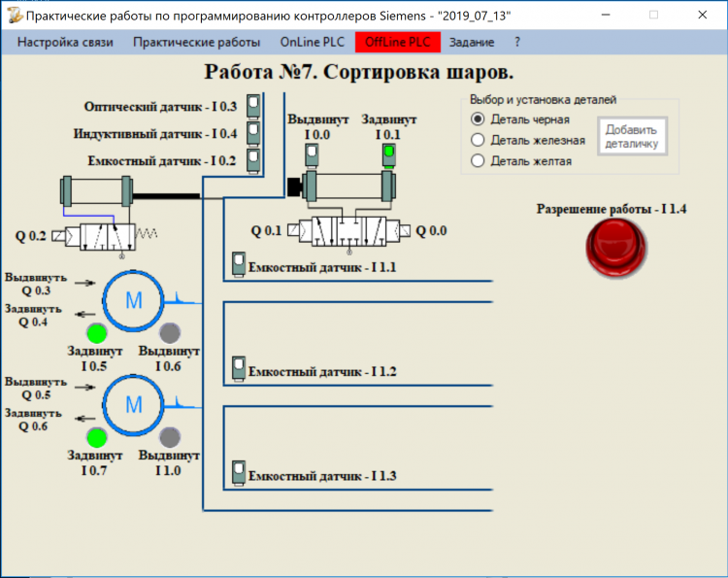Screen dimensions: 728x578
Task: Click the capacitive sensor I 1.3 icon
Action: coord(238,473)
